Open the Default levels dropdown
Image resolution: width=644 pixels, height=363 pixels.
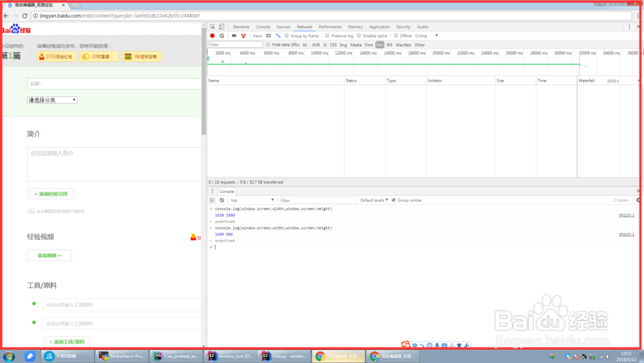[374, 201]
